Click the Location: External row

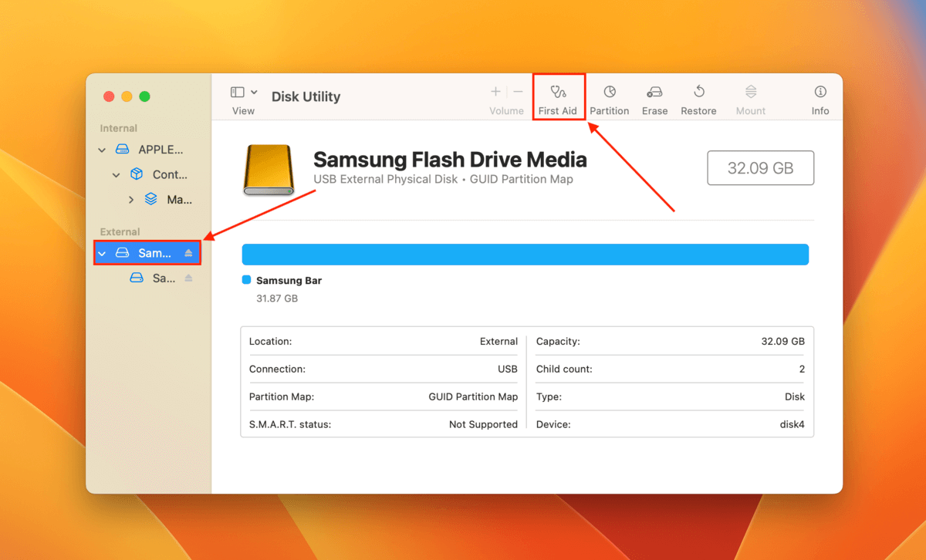coord(384,341)
